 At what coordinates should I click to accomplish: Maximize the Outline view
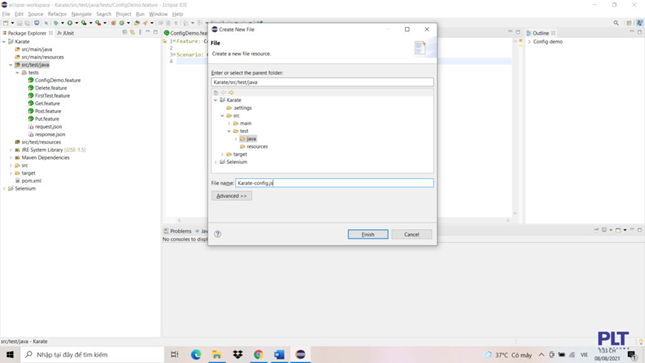tap(640, 32)
